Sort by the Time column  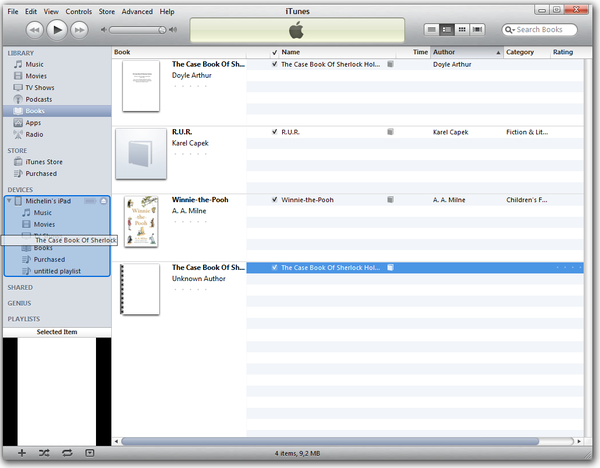coord(420,52)
